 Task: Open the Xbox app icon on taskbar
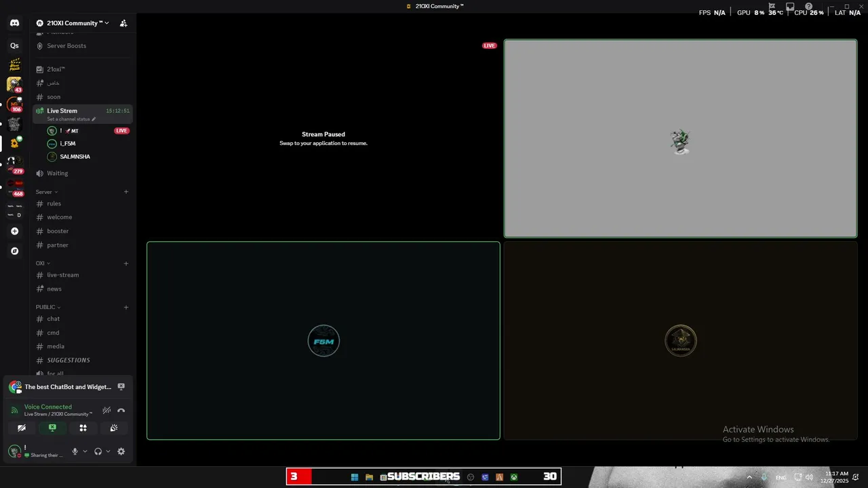pyautogui.click(x=514, y=477)
